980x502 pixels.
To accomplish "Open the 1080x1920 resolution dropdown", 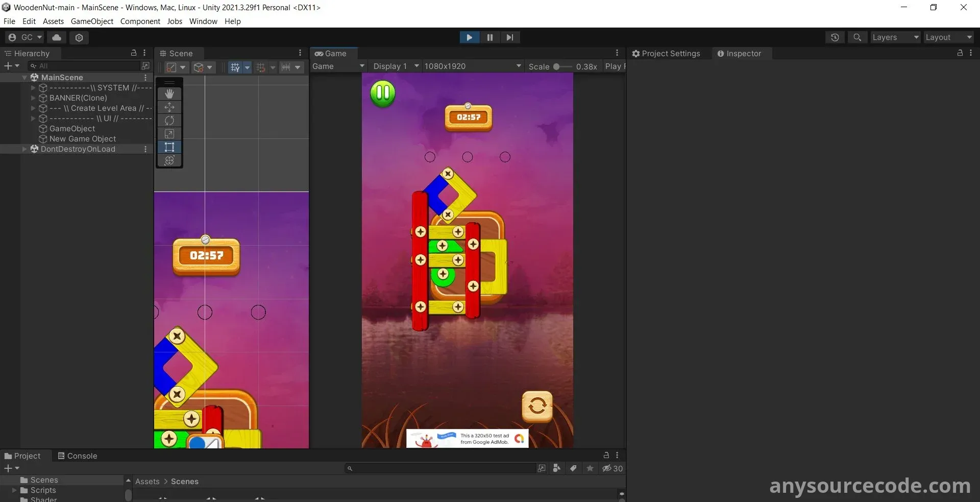I will tap(472, 66).
